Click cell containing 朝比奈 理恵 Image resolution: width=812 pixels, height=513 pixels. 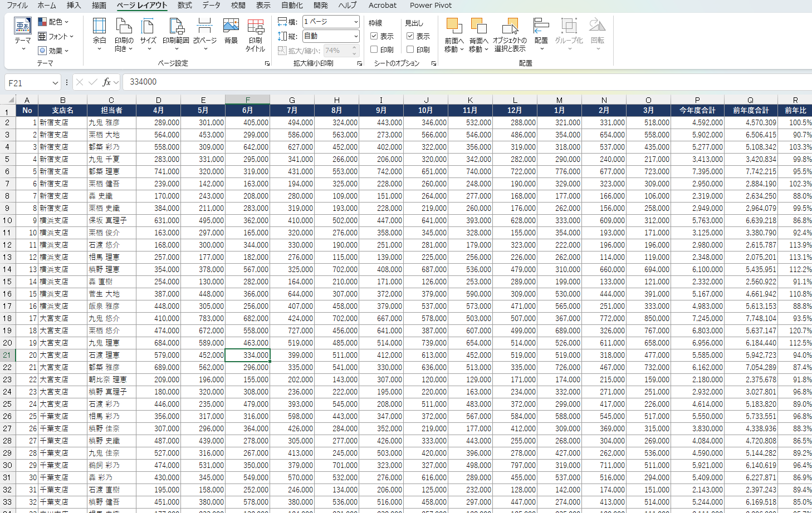click(x=111, y=379)
